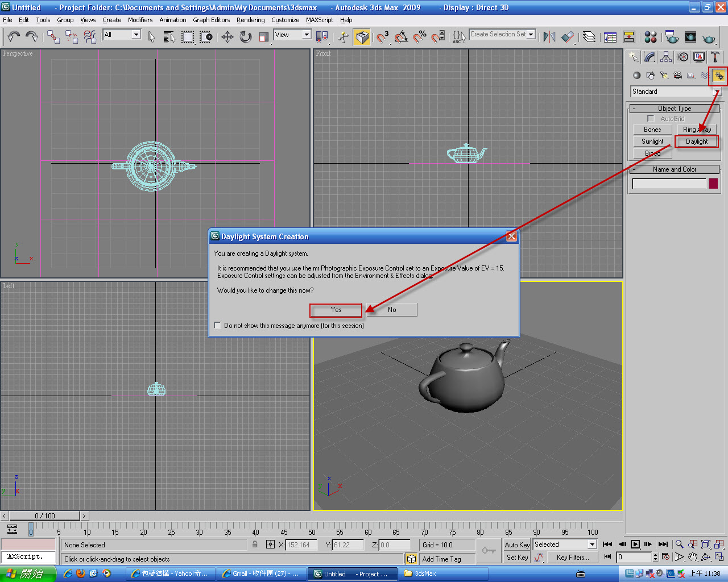Open the Modify command panel tab
The width and height of the screenshot is (728, 582).
click(x=650, y=57)
